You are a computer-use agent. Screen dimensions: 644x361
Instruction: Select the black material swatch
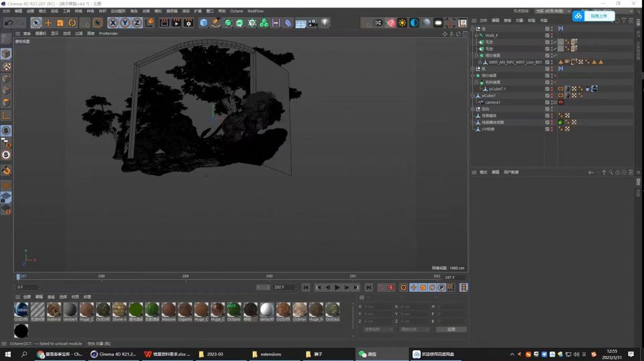tap(21, 331)
